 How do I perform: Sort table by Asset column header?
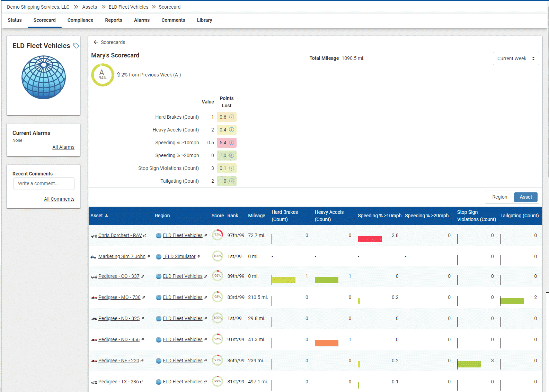click(x=97, y=216)
